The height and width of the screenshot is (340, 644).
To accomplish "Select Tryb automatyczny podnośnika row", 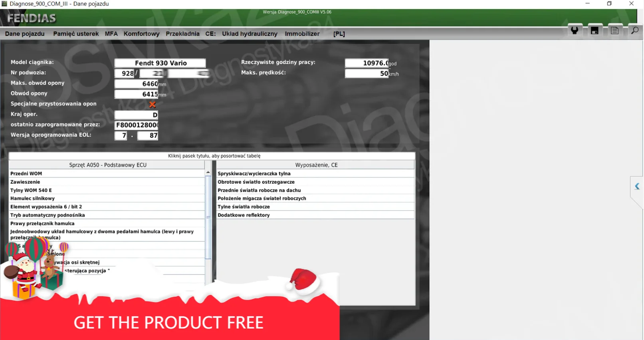I will 107,215.
